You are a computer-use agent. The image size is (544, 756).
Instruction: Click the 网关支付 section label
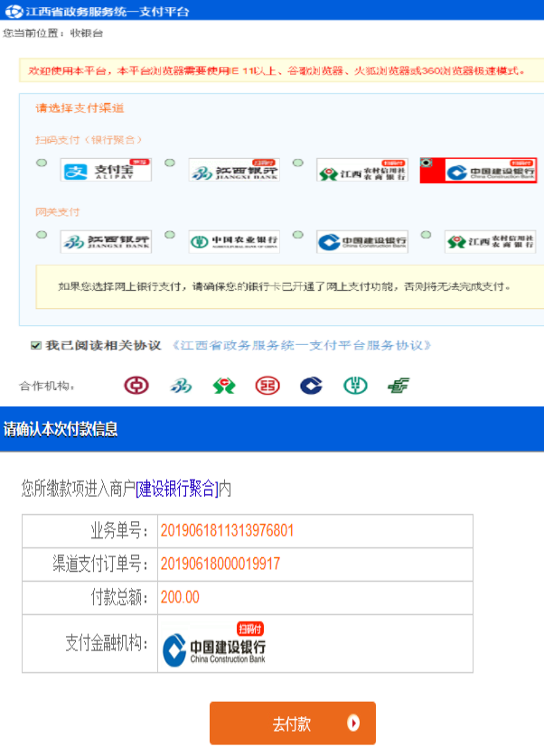click(58, 211)
